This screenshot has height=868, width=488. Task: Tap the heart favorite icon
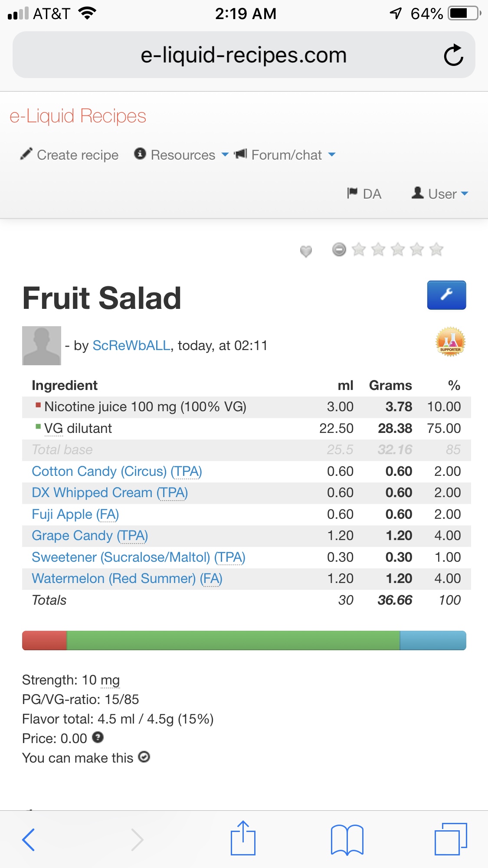[306, 251]
